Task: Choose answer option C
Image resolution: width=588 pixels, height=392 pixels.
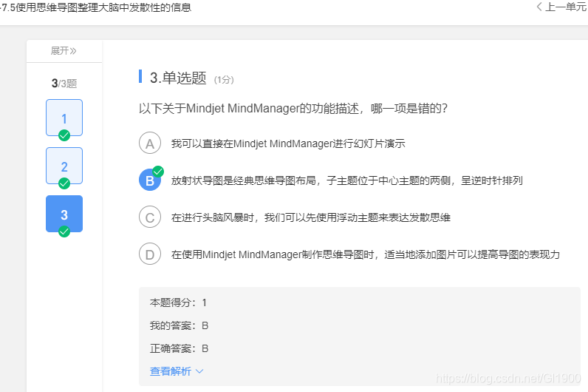Action: (x=150, y=217)
